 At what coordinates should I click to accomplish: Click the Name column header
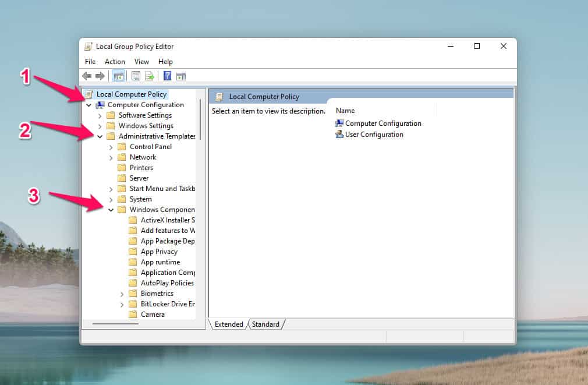pos(345,111)
